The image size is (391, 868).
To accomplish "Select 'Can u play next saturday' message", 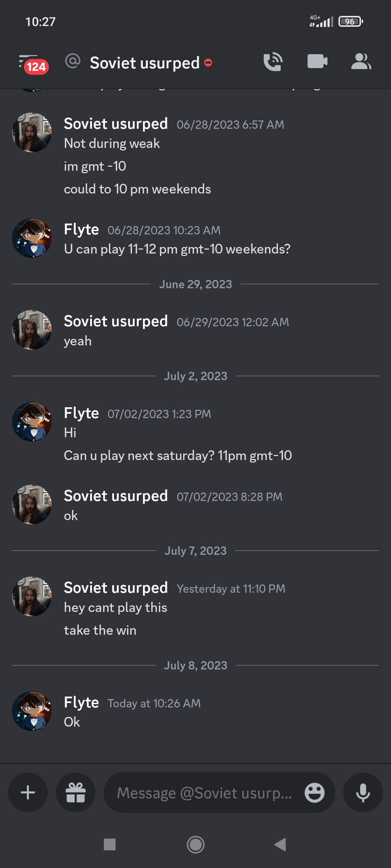I will tap(177, 456).
